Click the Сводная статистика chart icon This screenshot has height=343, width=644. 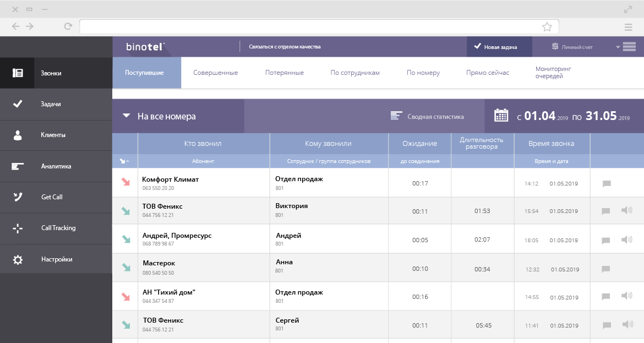point(396,116)
